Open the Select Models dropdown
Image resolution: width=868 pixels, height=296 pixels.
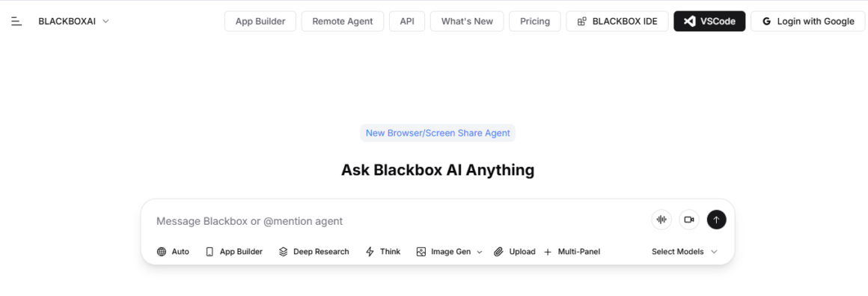[x=684, y=252]
